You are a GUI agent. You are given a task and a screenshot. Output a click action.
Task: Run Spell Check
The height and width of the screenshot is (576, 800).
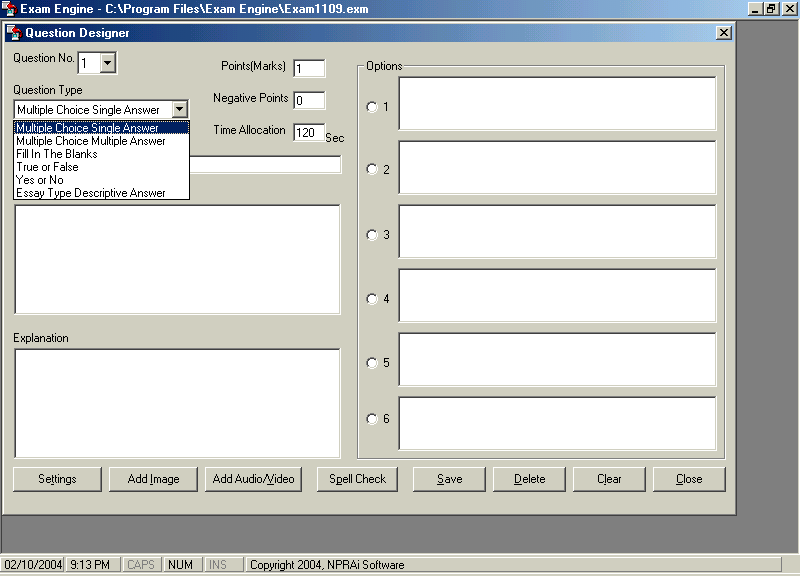coord(357,479)
